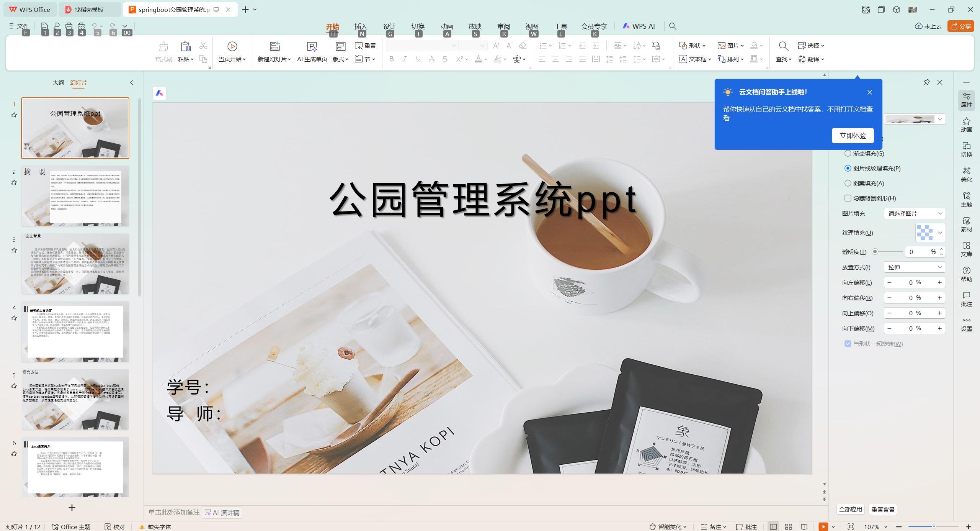Open the 素材 panel in right sidebar
Screen dimensions: 980x531
[966, 224]
